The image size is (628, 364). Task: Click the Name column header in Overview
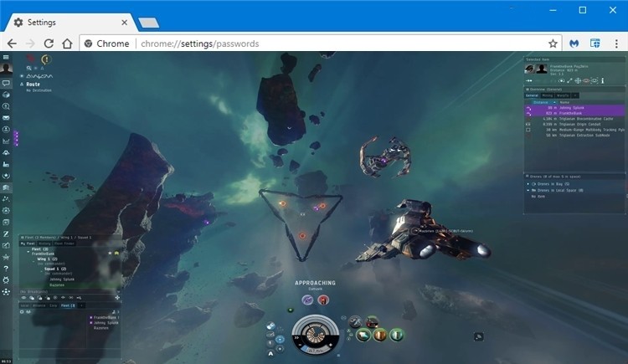(x=564, y=103)
